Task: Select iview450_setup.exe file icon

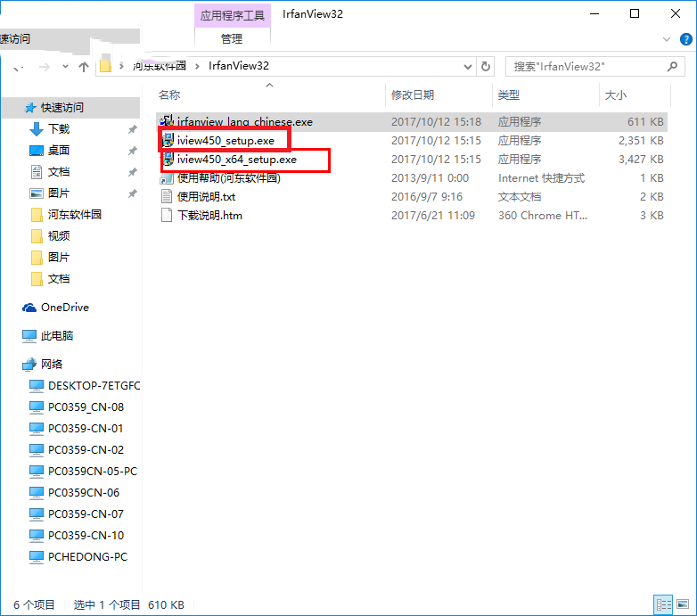Action: point(168,141)
